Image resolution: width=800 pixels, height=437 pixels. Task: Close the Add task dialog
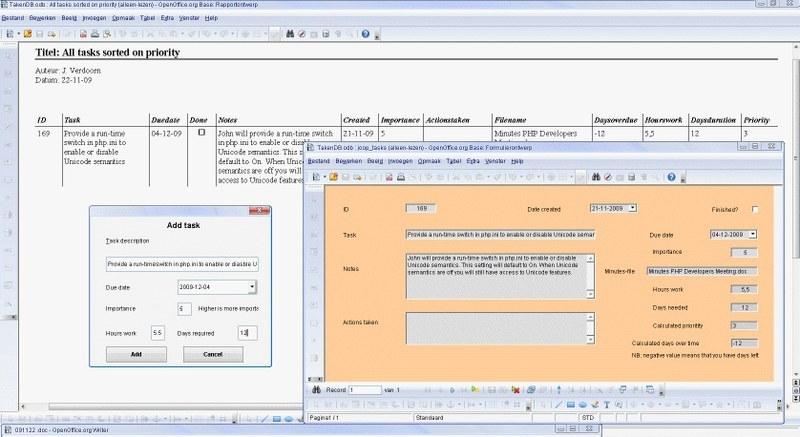[x=259, y=210]
